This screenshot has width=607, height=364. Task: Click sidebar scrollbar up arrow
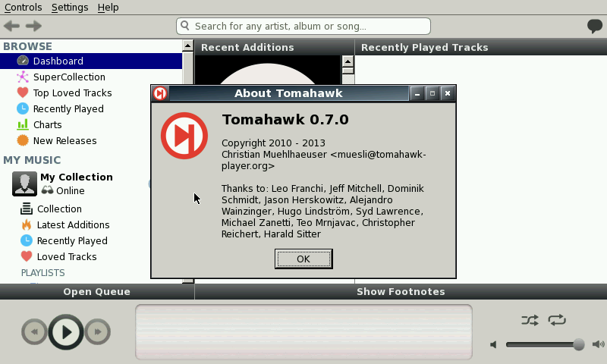coord(187,45)
